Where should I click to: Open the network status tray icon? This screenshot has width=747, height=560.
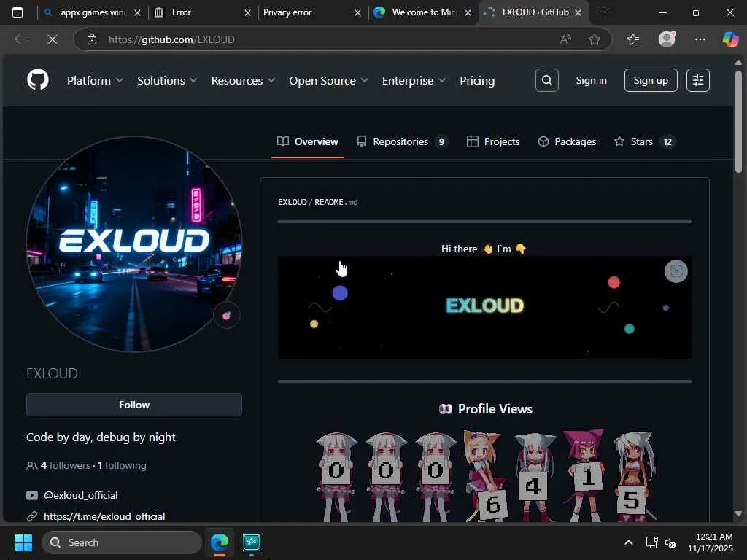pyautogui.click(x=651, y=542)
